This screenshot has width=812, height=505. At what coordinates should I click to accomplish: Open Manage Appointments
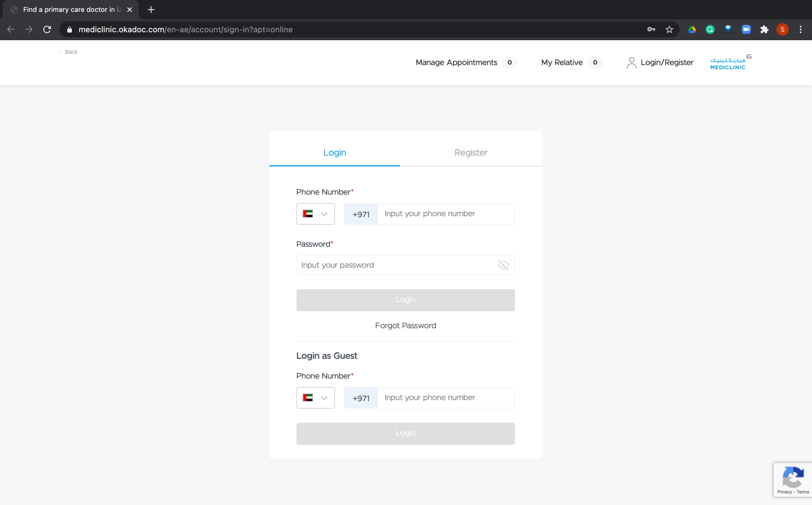456,63
